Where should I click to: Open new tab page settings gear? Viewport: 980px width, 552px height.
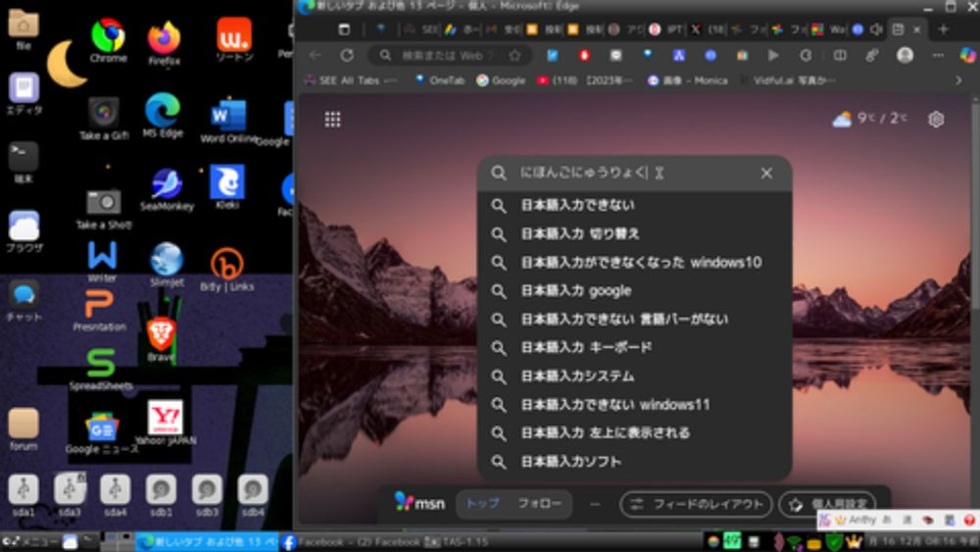click(936, 119)
